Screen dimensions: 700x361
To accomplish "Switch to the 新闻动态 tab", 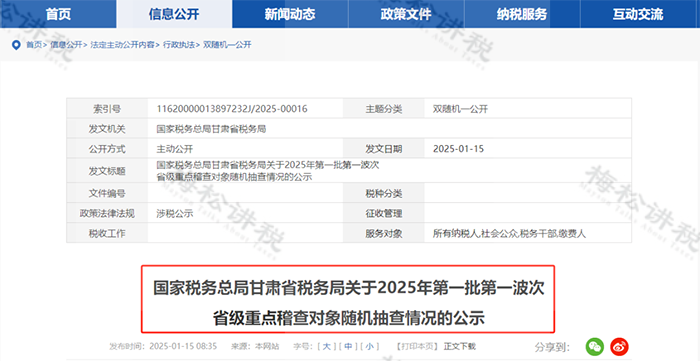I will point(290,14).
